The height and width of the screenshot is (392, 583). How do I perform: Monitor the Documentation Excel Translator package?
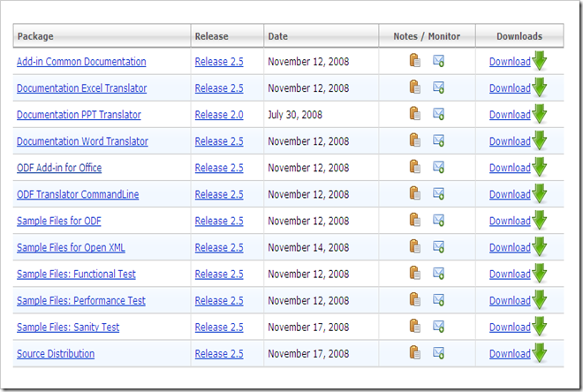(438, 87)
